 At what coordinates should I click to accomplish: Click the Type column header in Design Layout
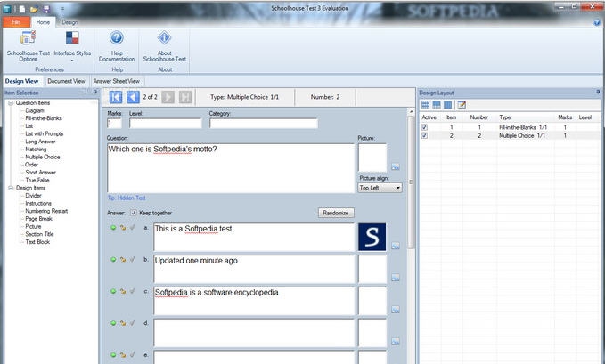(x=504, y=117)
